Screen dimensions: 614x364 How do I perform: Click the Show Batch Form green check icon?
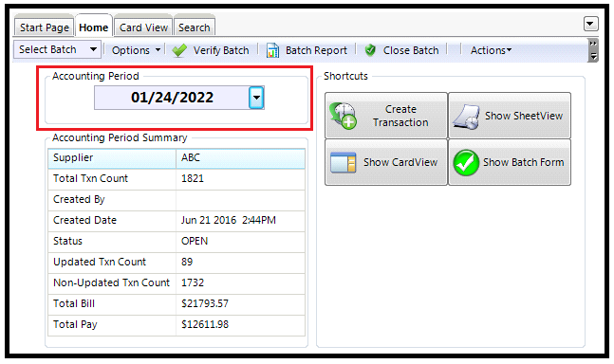click(x=466, y=163)
